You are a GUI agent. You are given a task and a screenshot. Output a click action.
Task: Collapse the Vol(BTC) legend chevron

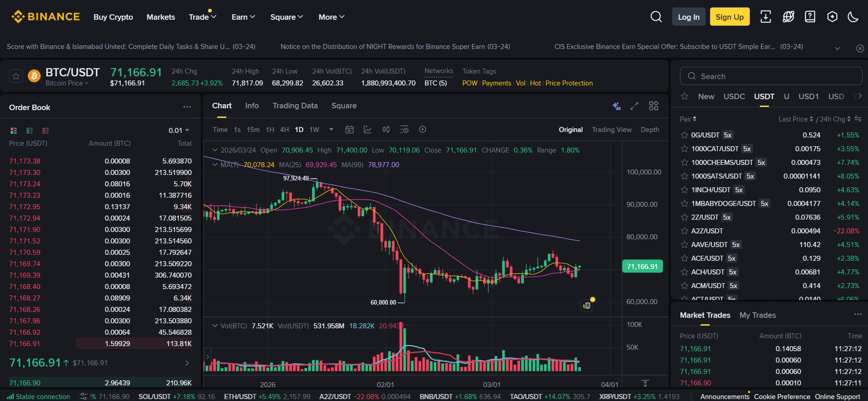(x=215, y=326)
